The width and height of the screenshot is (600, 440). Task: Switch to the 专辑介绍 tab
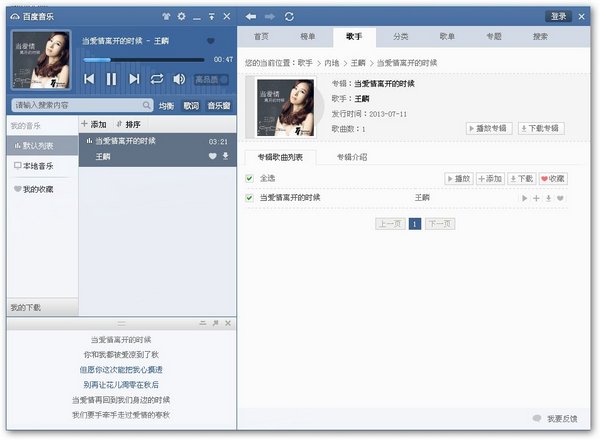pyautogui.click(x=351, y=157)
